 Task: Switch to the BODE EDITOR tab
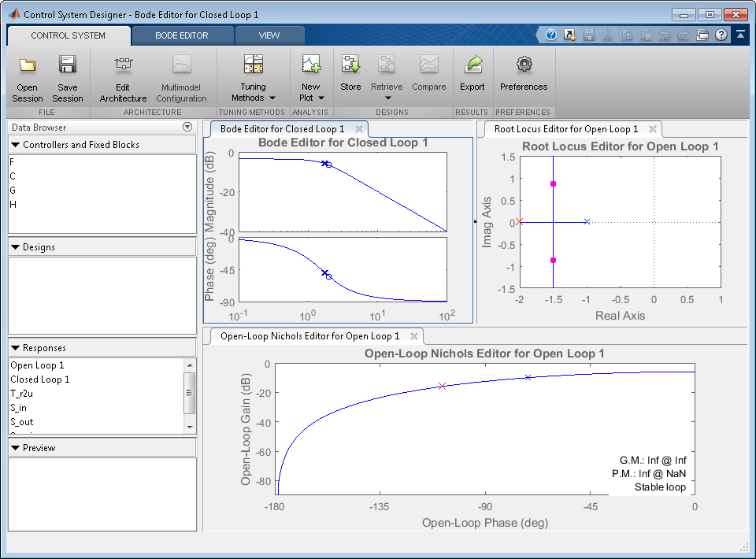click(182, 35)
